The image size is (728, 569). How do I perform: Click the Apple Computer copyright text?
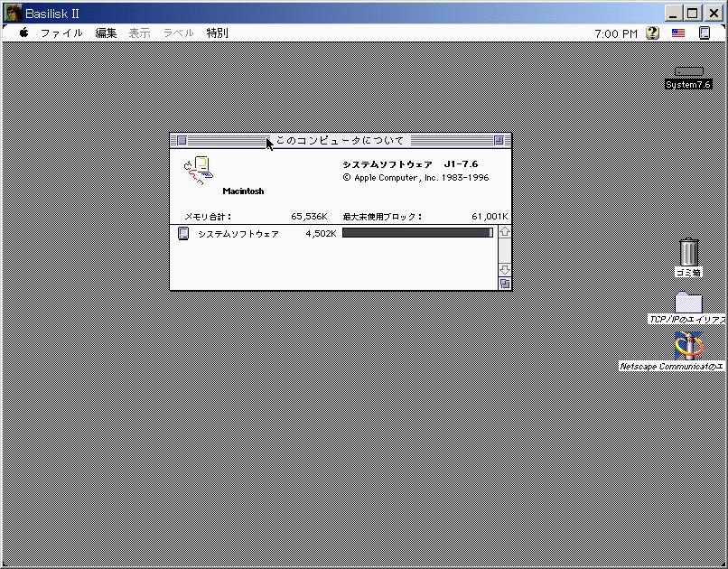pos(416,178)
